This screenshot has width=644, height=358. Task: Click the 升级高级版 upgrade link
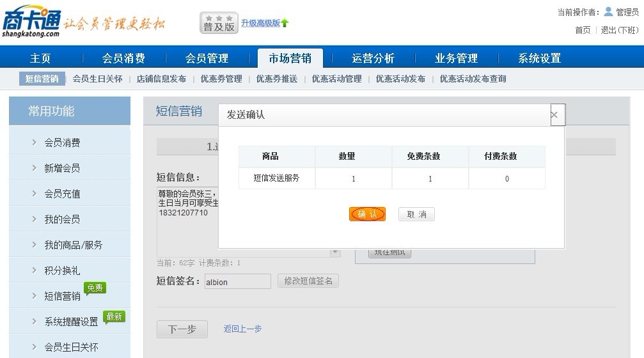tap(260, 23)
